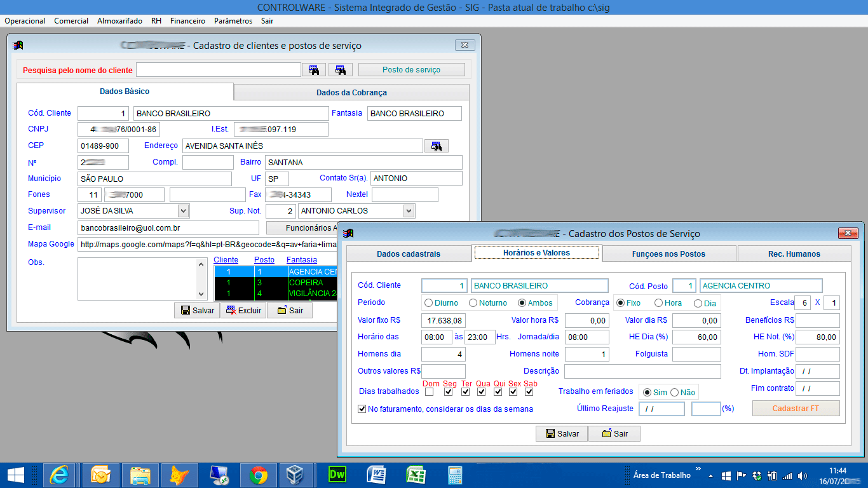Switch to the Funções nos Postos tab
This screenshot has height=488, width=868.
[668, 254]
